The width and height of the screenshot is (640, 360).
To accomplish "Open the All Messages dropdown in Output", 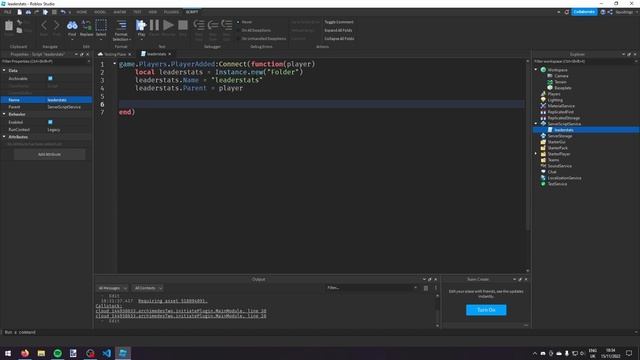I will (x=112, y=288).
